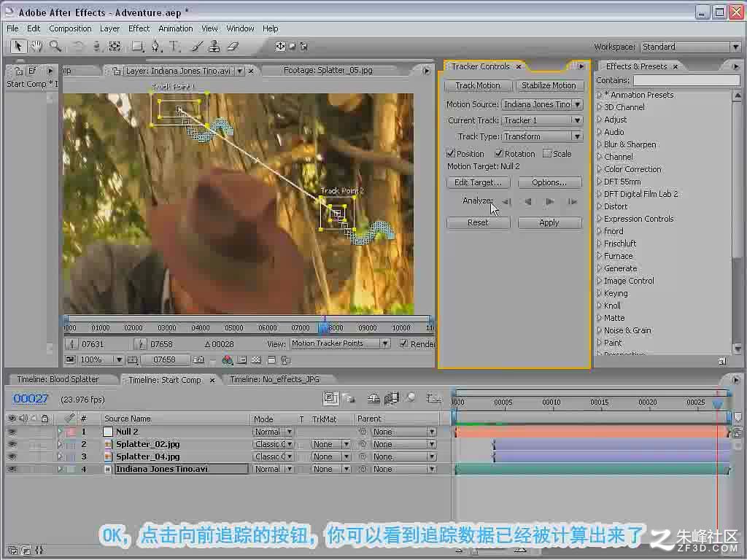
Task: Toggle Live Update in timeline
Action: click(330, 398)
